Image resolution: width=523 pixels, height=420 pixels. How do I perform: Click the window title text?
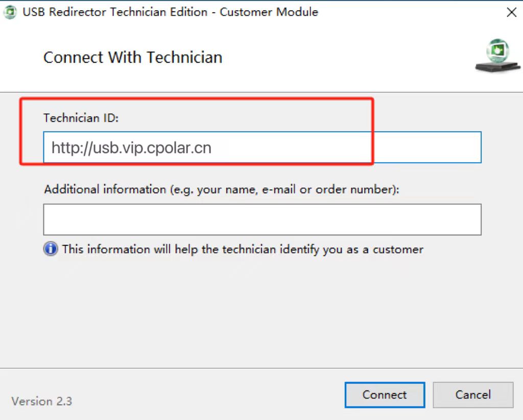pyautogui.click(x=170, y=12)
